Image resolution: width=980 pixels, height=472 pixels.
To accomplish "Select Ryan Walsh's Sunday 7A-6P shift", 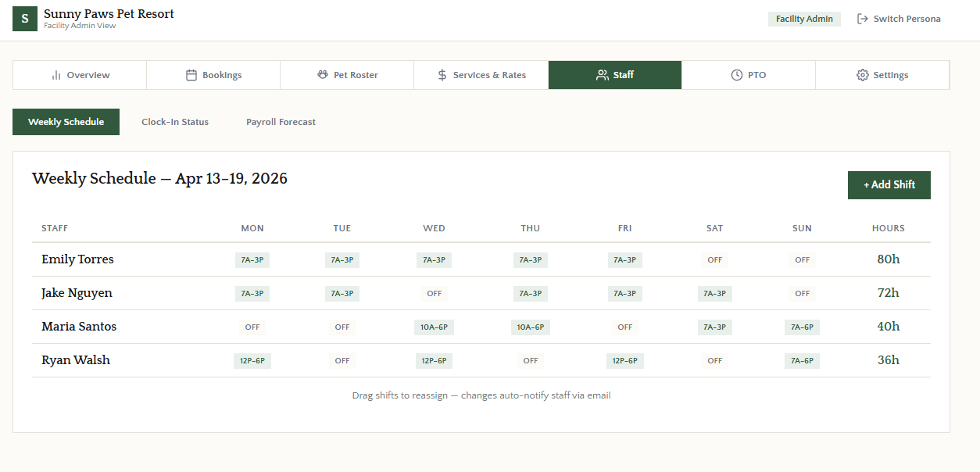I will click(802, 360).
